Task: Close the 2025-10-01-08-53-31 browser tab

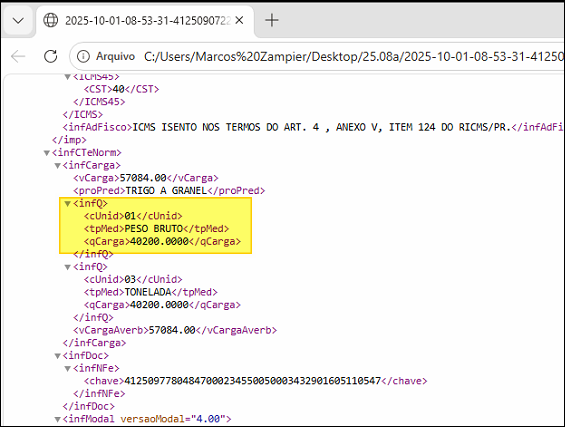Action: click(239, 21)
